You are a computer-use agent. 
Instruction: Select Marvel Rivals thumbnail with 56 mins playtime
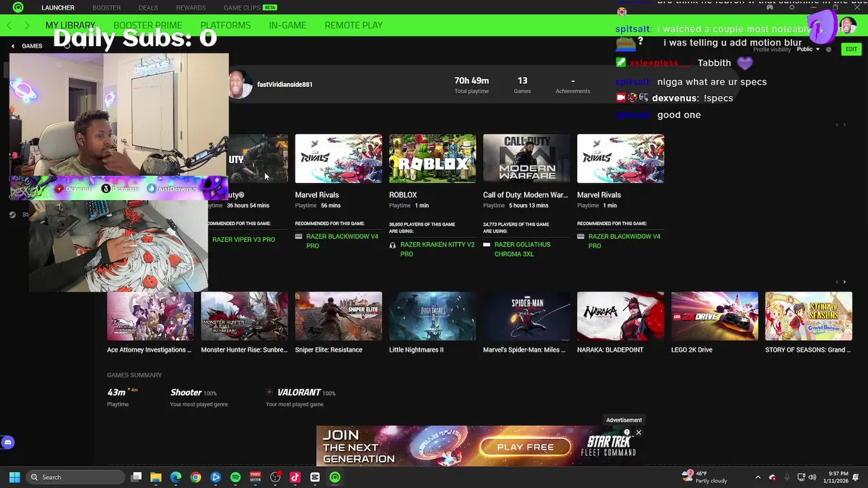point(338,159)
